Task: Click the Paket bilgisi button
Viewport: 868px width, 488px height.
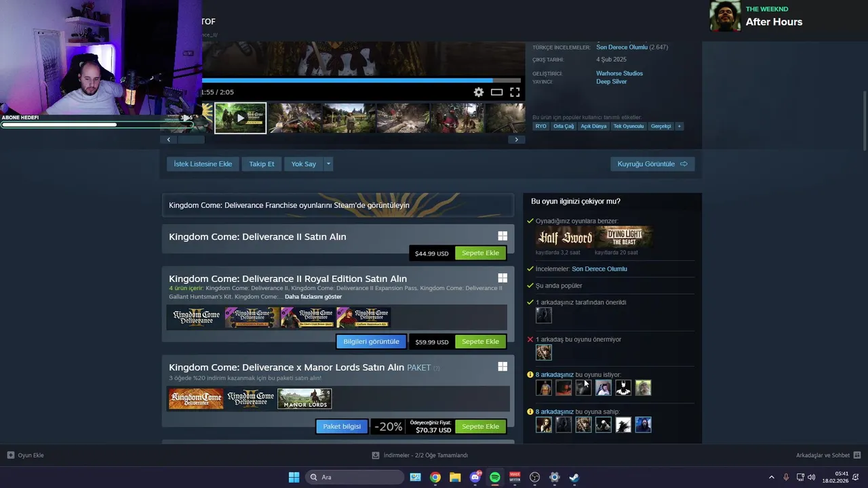Action: coord(342,426)
